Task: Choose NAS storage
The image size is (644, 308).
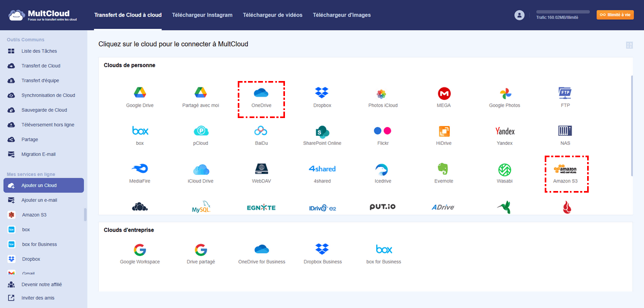Action: (x=565, y=136)
